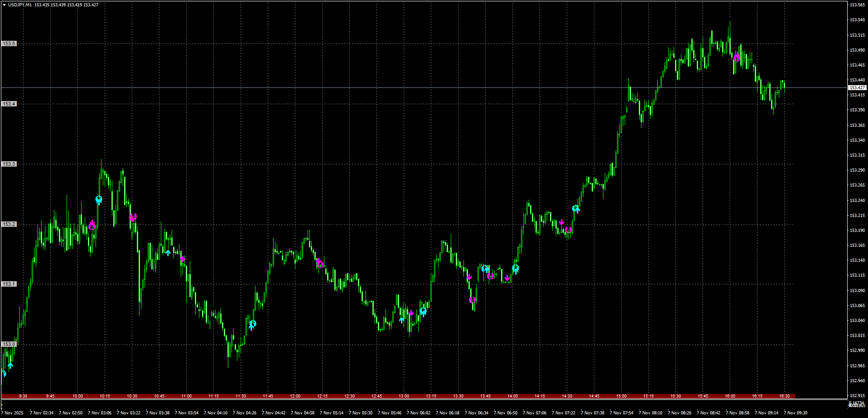Click the USDJPY,M1 chart title text

20,5
